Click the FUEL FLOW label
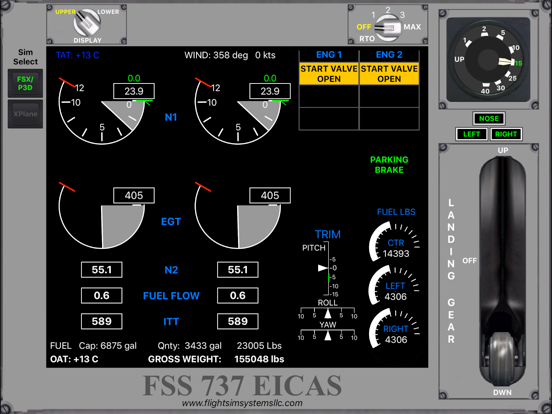Screen dimensions: 552x414 (x=171, y=296)
